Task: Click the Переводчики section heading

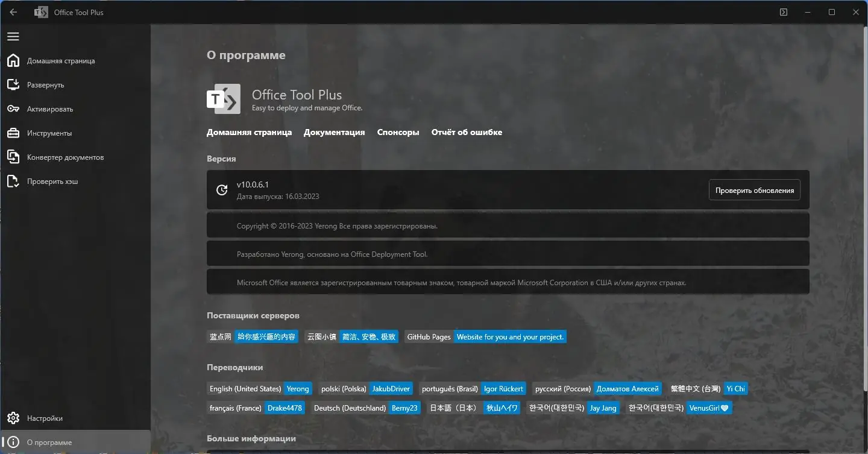Action: (235, 367)
